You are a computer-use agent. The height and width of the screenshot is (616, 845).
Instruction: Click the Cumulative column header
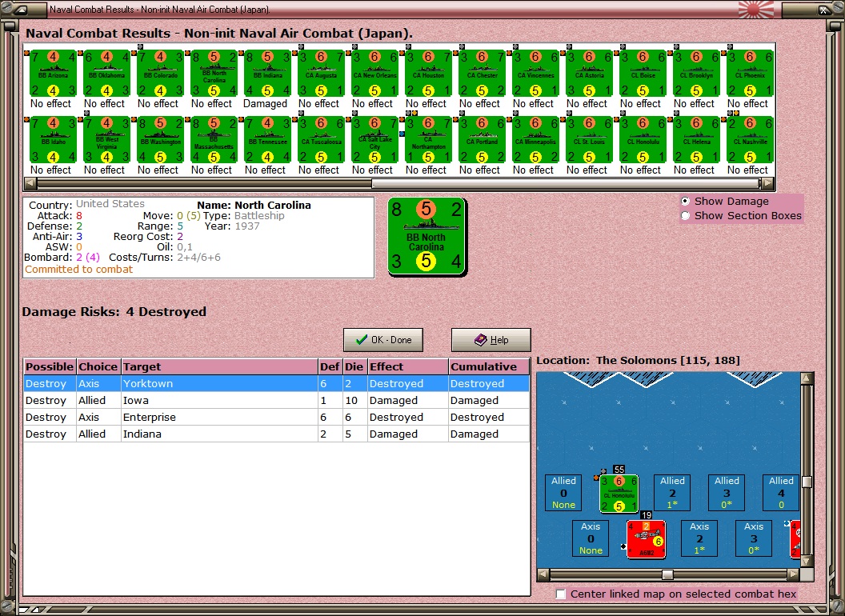489,366
